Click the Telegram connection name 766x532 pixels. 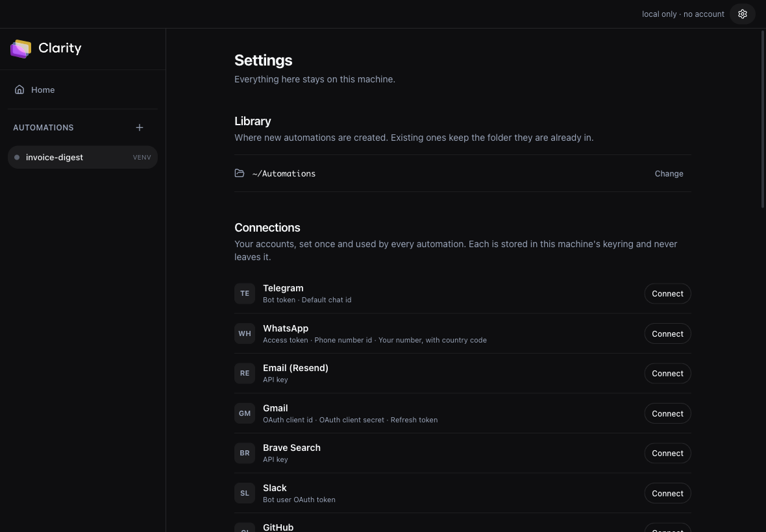(283, 288)
